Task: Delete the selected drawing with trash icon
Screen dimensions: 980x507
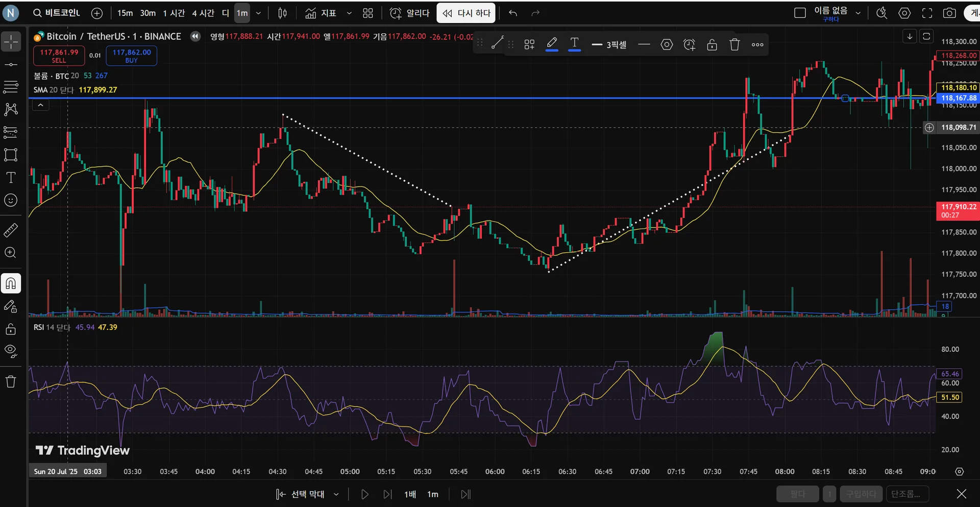Action: click(734, 45)
